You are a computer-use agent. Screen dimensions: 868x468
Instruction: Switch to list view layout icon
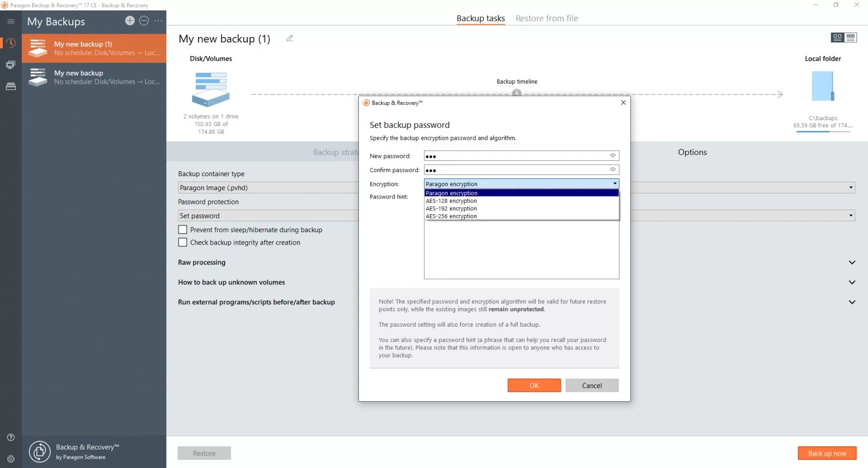(x=851, y=38)
